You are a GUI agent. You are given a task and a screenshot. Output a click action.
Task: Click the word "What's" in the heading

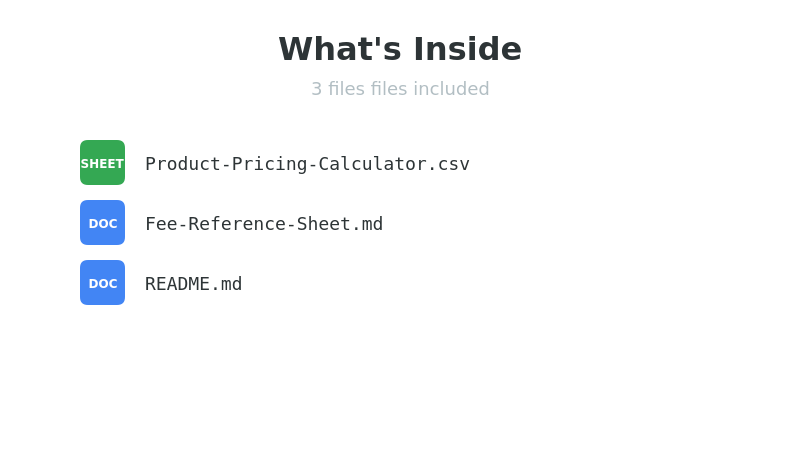click(x=340, y=49)
